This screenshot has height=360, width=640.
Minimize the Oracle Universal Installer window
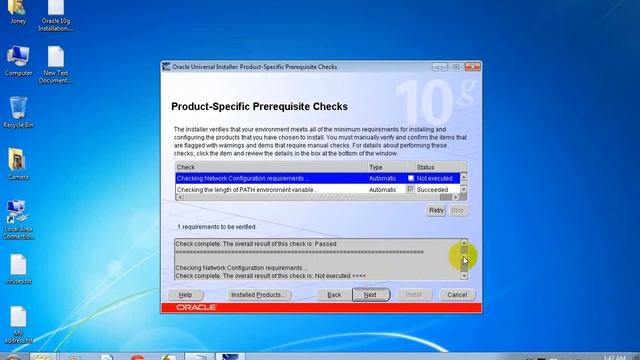click(440, 67)
